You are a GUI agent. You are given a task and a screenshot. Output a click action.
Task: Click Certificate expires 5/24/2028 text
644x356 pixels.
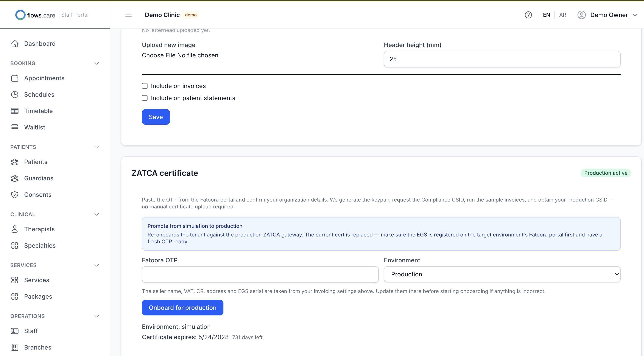[185, 337]
